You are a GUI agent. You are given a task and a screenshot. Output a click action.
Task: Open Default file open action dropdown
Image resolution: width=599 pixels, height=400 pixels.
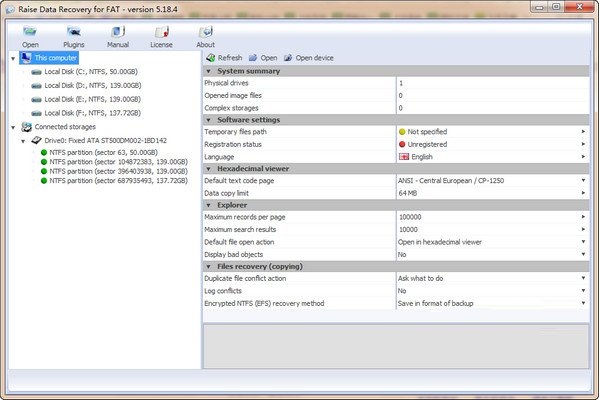[583, 241]
